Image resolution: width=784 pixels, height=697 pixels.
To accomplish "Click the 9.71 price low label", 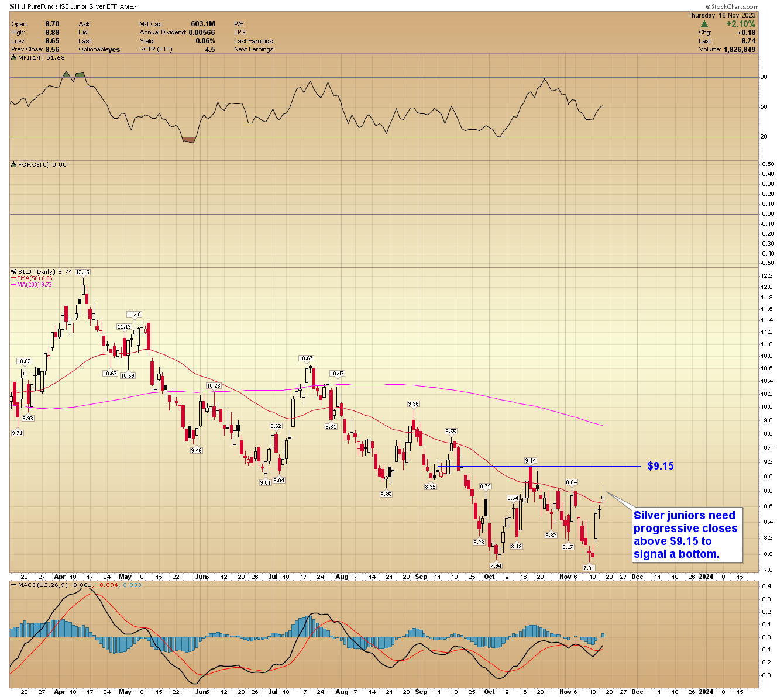I will pyautogui.click(x=18, y=433).
